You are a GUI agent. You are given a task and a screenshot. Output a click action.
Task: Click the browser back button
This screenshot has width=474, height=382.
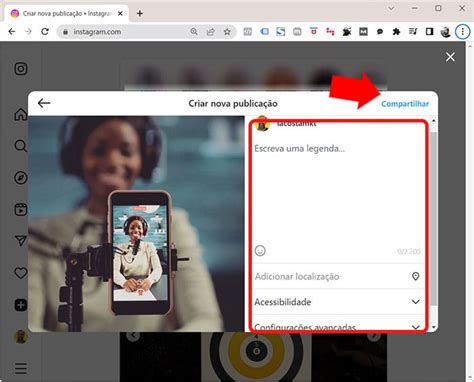pos(12,32)
